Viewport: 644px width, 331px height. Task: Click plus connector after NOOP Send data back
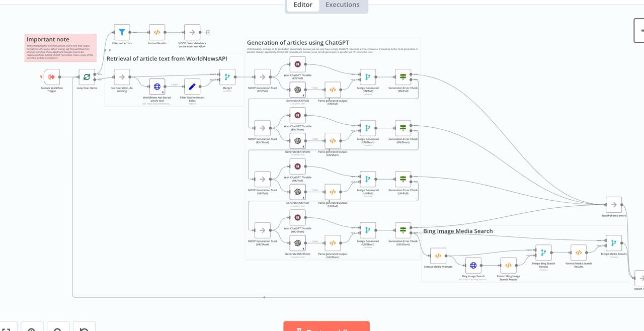pos(208,32)
